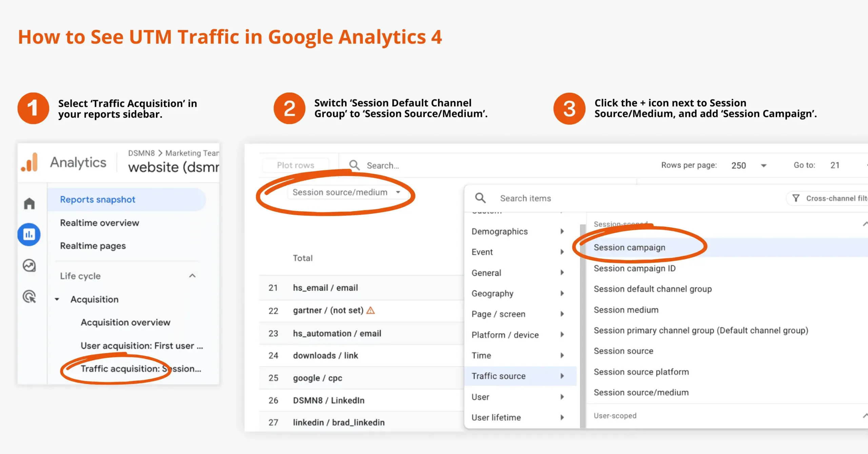Click the arrow next to Geography
The image size is (868, 454).
pyautogui.click(x=562, y=293)
